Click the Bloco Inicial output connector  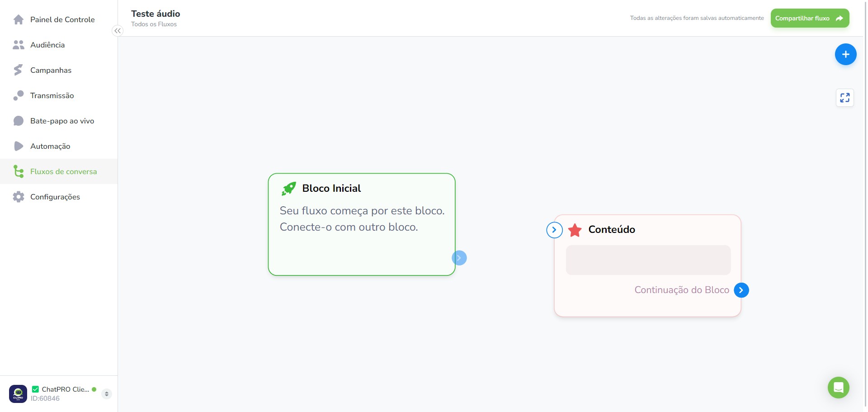(459, 258)
